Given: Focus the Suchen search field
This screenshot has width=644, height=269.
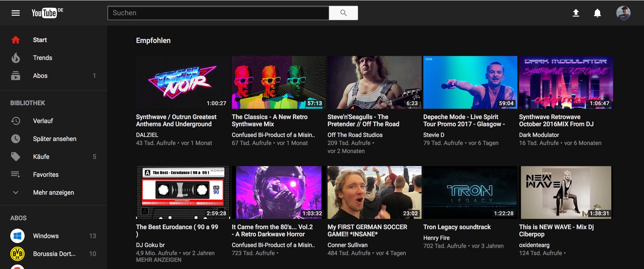Looking at the screenshot, I should [x=218, y=13].
